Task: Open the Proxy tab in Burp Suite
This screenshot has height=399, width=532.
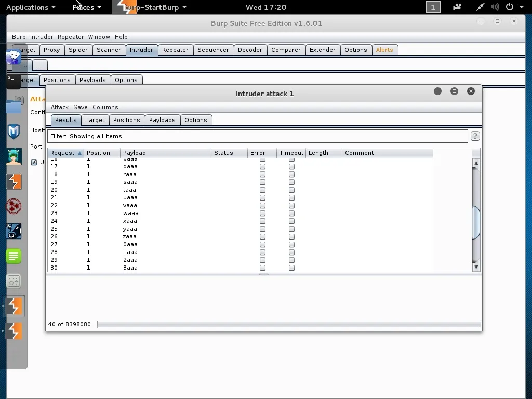Action: 51,50
